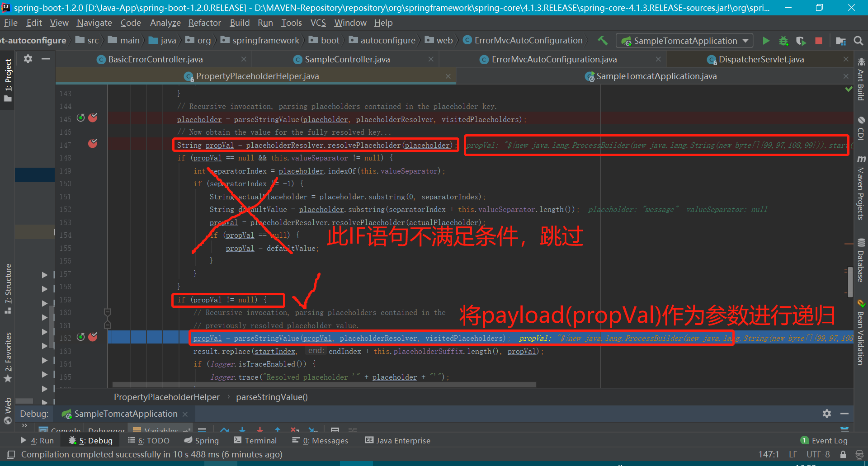Open Search Everywhere magnifier icon

pos(858,41)
